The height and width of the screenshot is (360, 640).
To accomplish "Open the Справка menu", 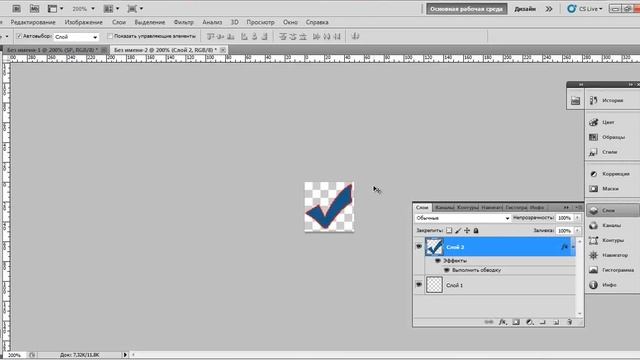I will (x=317, y=22).
